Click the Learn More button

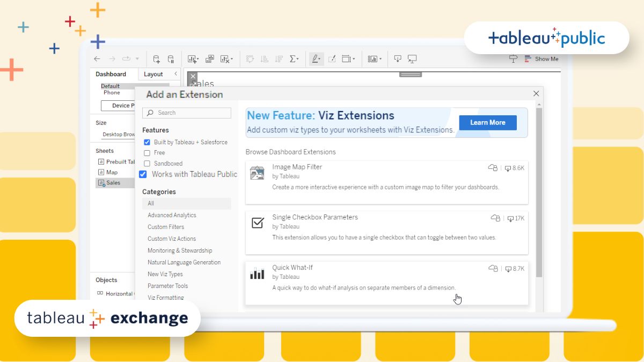point(487,123)
